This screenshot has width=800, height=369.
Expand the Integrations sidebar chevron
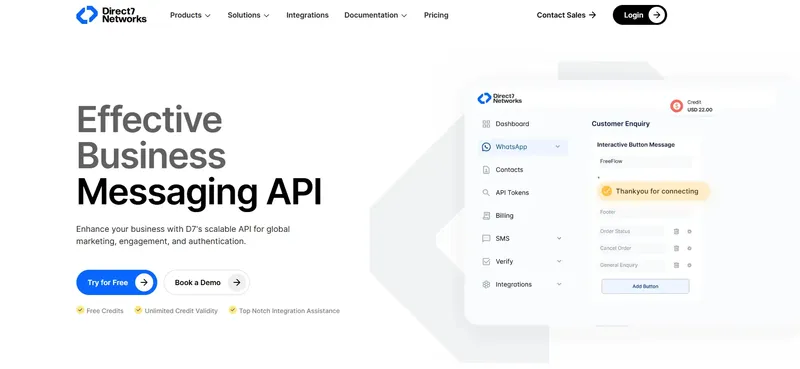click(x=559, y=284)
